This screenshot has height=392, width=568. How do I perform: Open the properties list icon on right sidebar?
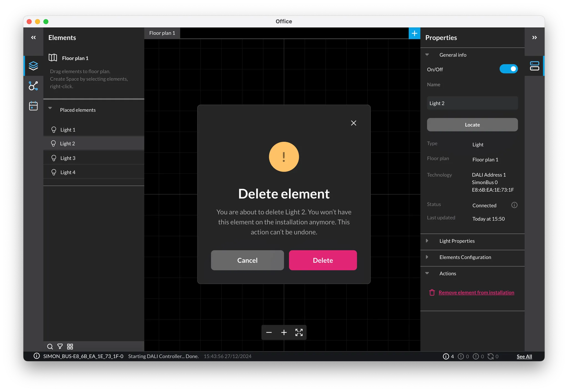(x=534, y=66)
